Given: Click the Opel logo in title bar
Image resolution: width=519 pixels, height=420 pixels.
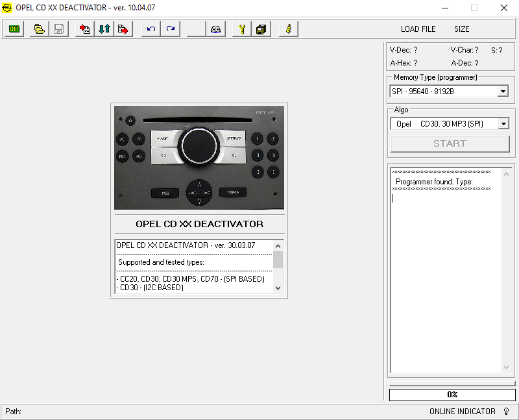Looking at the screenshot, I should point(7,8).
